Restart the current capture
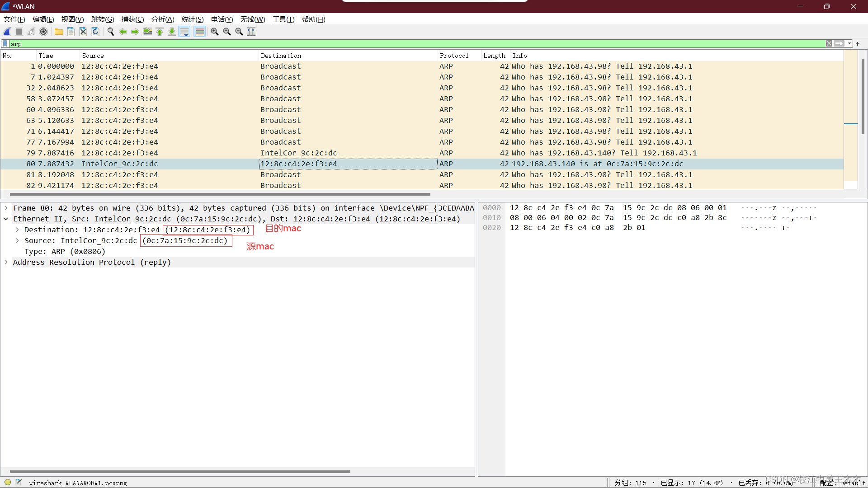The image size is (868, 488). 31,32
